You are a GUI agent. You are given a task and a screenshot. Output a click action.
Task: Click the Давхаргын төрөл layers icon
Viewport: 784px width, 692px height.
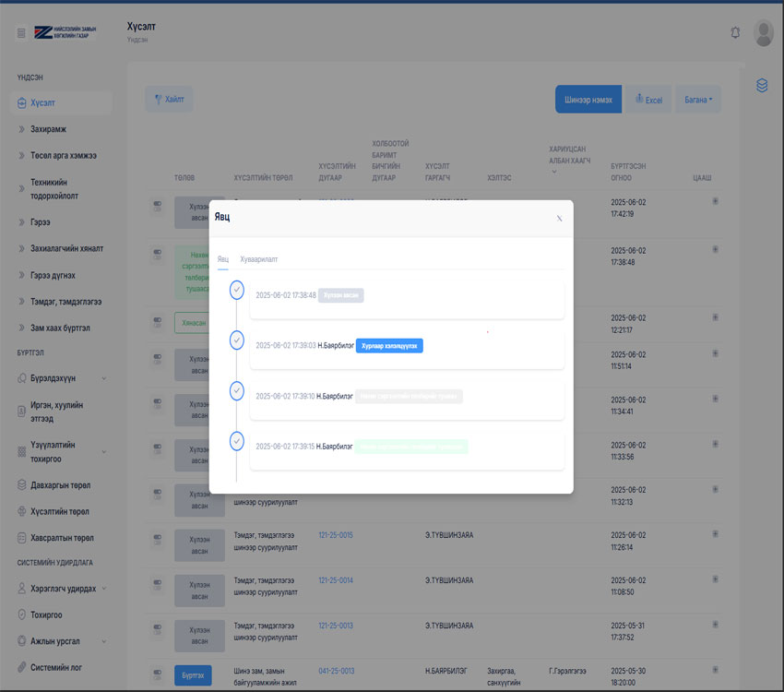(x=22, y=484)
